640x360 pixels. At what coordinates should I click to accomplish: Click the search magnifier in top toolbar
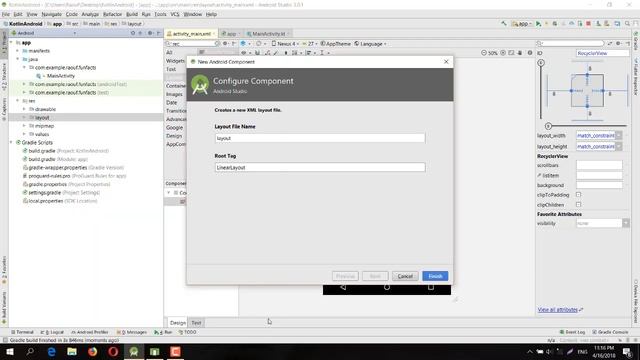pos(627,24)
